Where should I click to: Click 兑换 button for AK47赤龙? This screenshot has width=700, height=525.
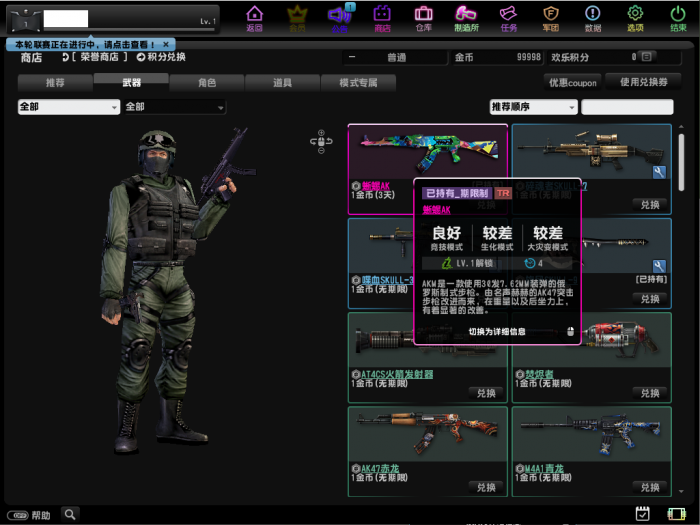[486, 487]
